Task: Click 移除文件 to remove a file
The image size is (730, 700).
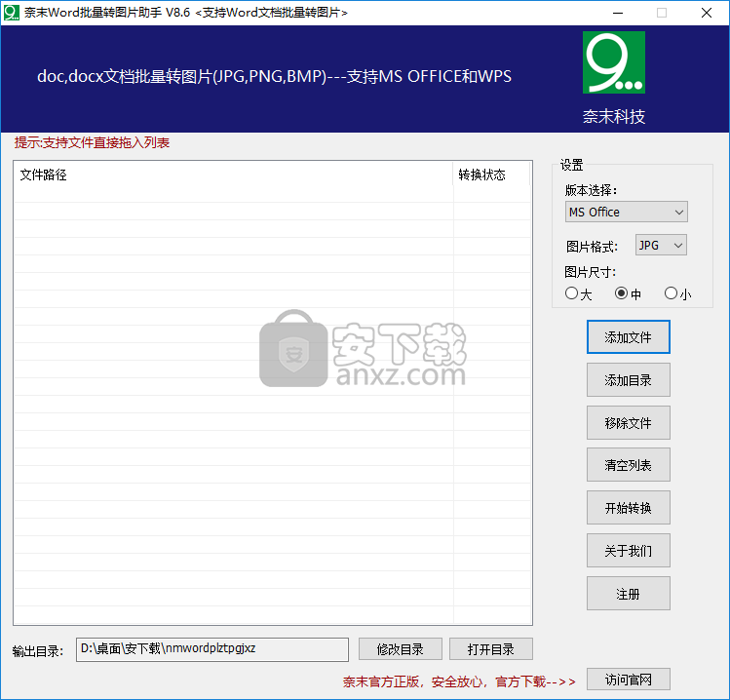Action: (628, 422)
